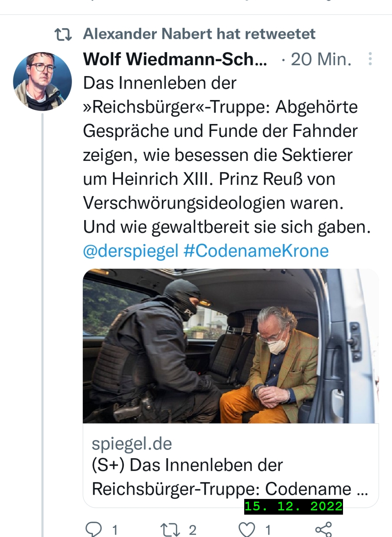Open the #CodenameKrone hashtag
Image resolution: width=392 pixels, height=537 pixels.
tap(256, 251)
